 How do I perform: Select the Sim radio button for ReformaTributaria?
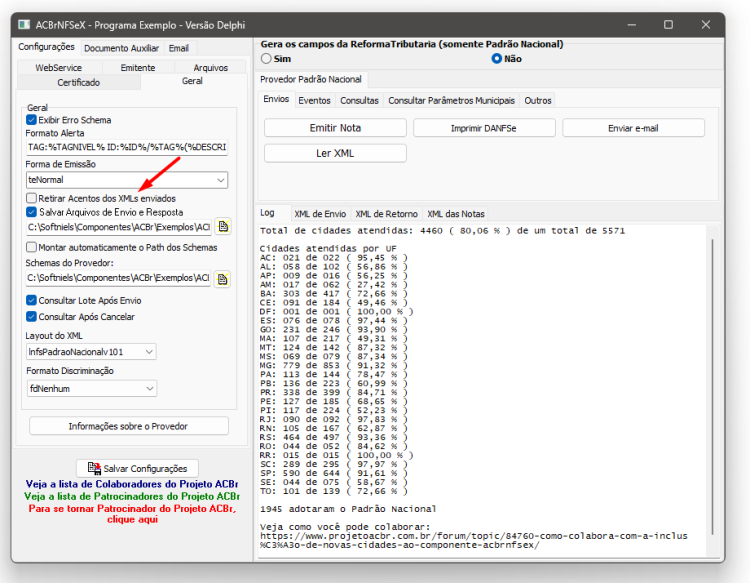[266, 59]
